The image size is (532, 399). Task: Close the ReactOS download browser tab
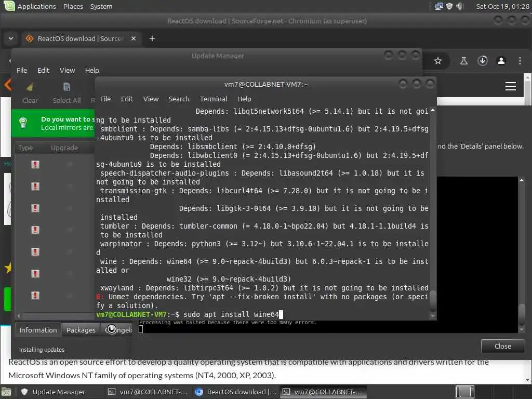coord(134,38)
